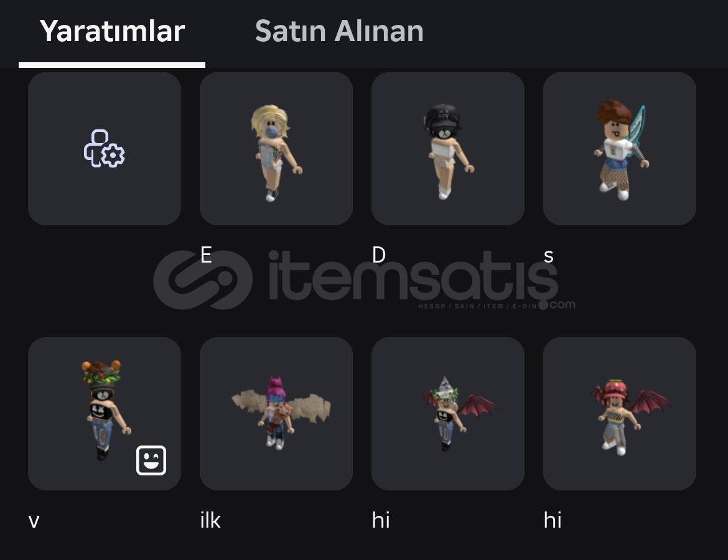The image size is (728, 560).
Task: Select the blonde-haired masked avatar outfit
Action: point(276,149)
